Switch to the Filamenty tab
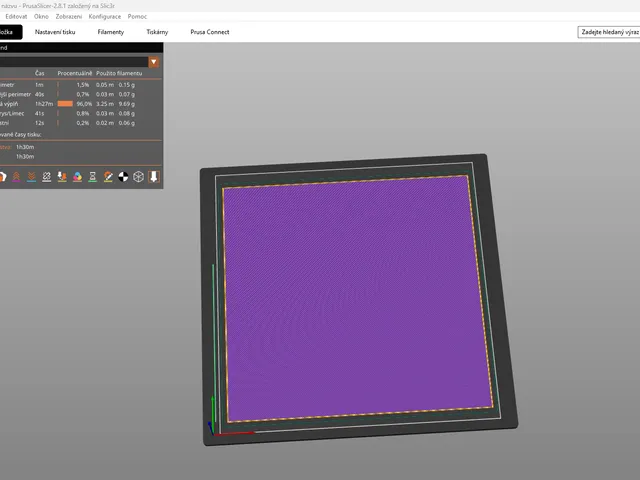Screen dimensions: 640x480 click(x=111, y=32)
